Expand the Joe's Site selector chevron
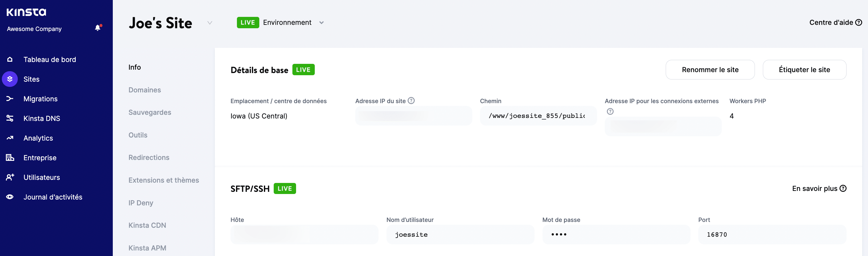 click(210, 23)
